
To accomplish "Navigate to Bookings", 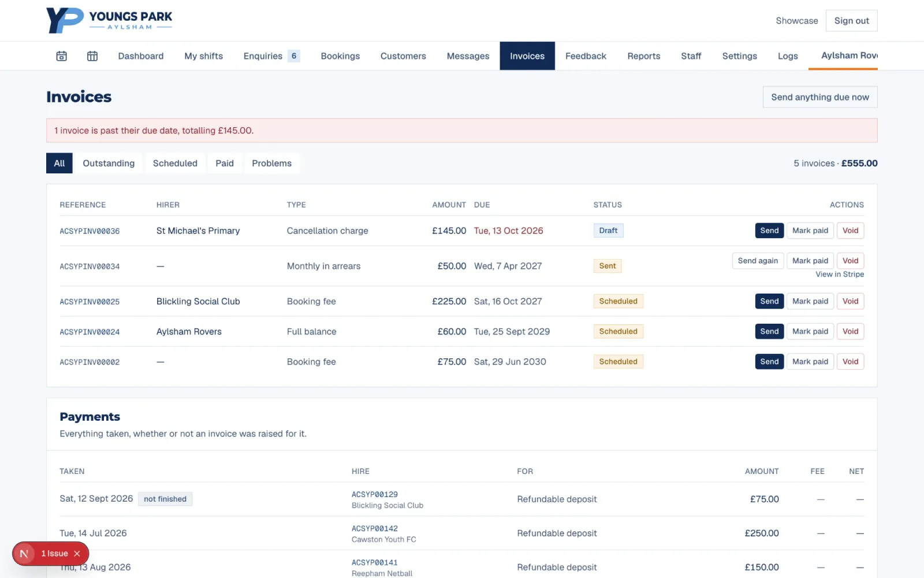I will (x=340, y=56).
